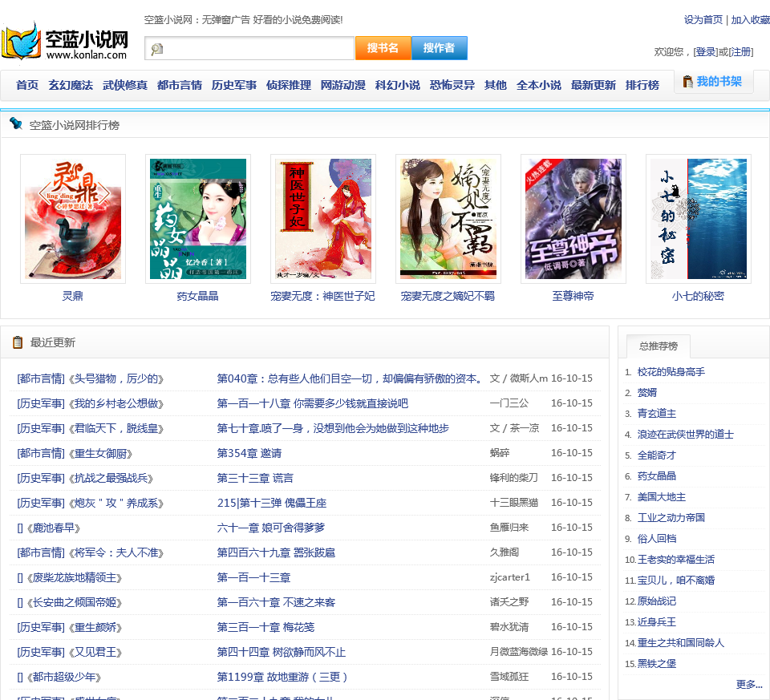
Task: Open chapter 第040章 of 头号猎物
Action: (351, 378)
